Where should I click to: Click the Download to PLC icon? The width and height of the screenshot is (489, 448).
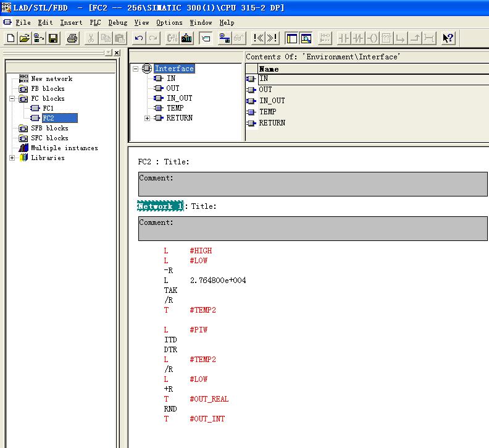pos(186,38)
